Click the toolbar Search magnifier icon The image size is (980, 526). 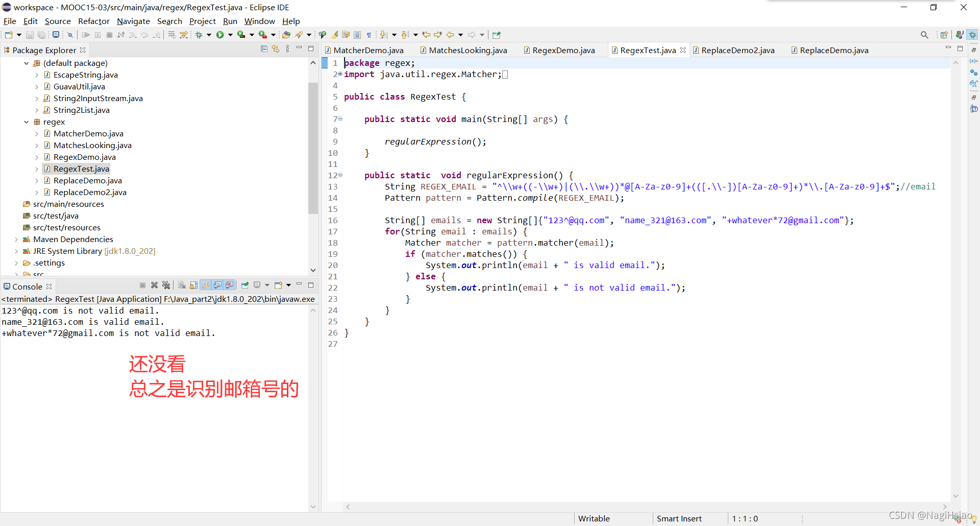(924, 35)
